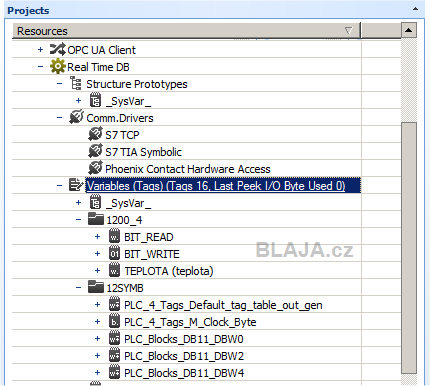430x386 pixels.
Task: Expand _SysVar_ under Variables (Tags)
Action: click(78, 202)
